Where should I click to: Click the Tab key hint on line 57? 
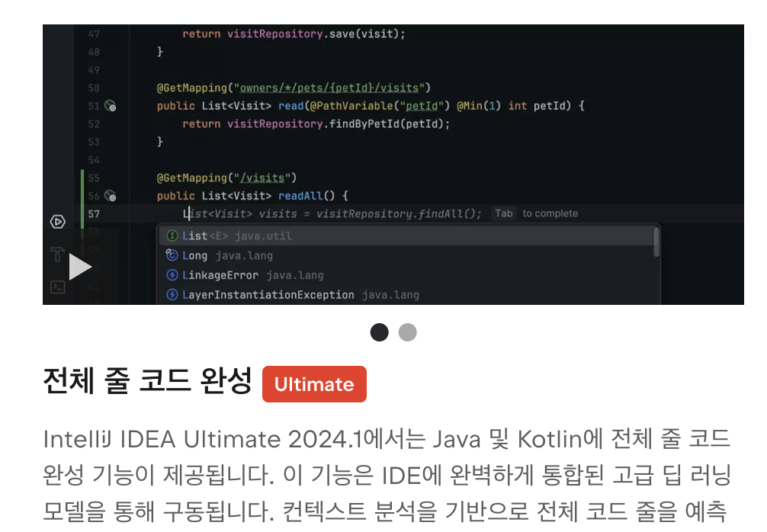[x=503, y=213]
